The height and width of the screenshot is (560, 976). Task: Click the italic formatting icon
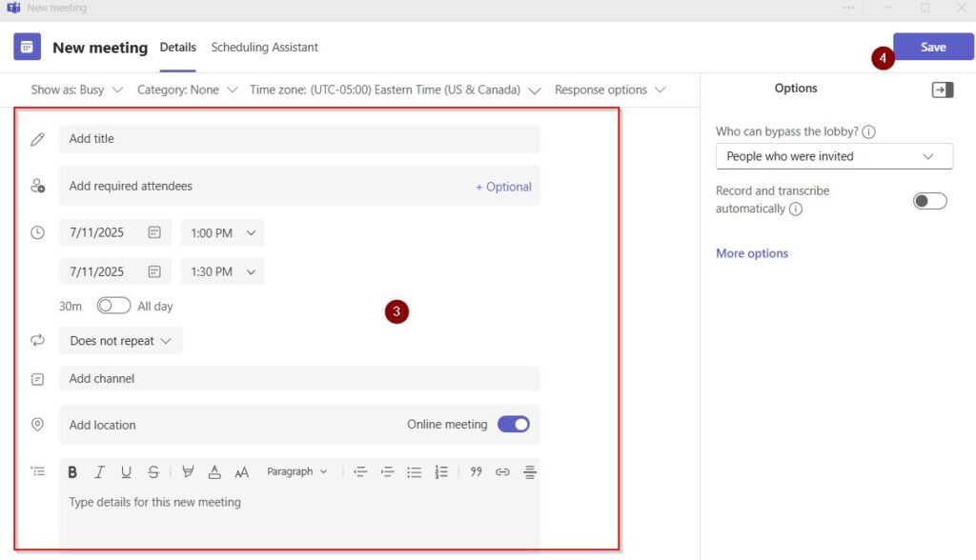(x=99, y=472)
